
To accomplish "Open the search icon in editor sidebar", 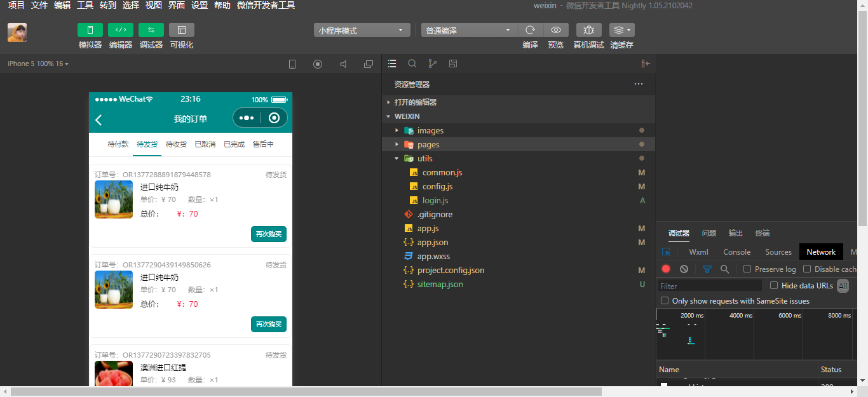I will click(412, 64).
